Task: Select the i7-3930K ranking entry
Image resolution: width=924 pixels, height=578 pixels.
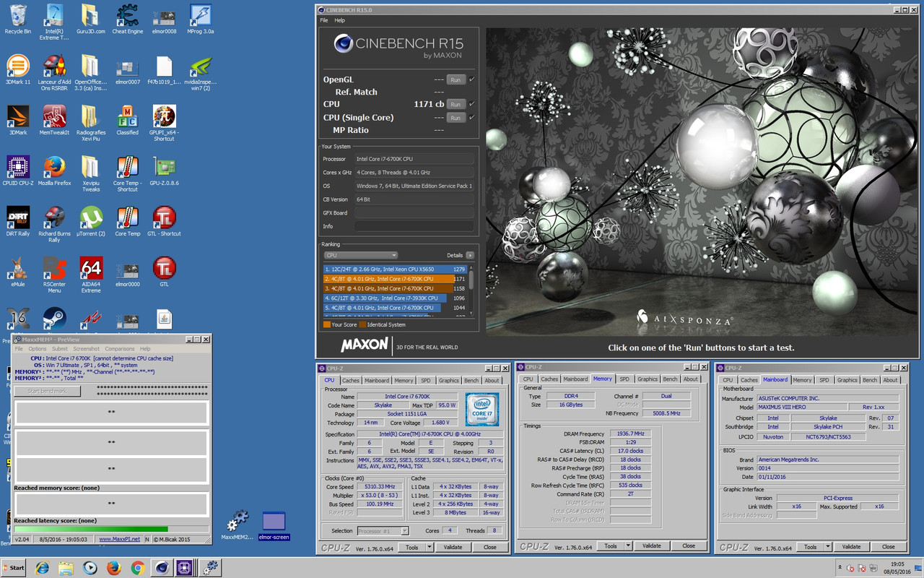Action: (395, 298)
